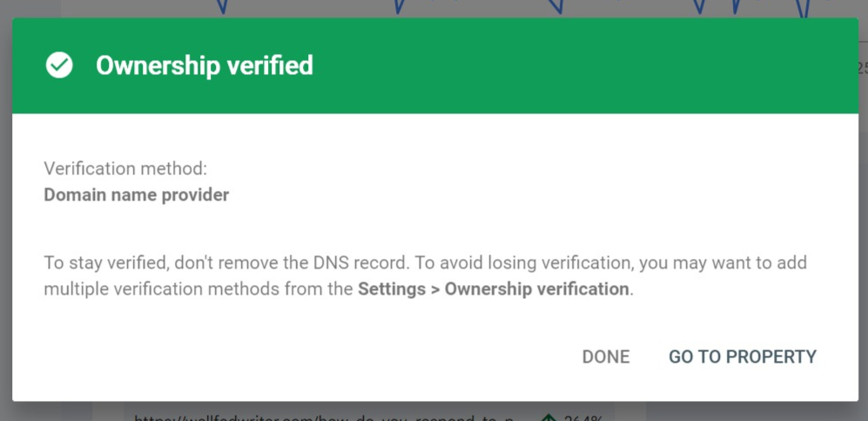Click the leftmost blue chart spike
This screenshot has height=421, width=868.
[x=221, y=8]
